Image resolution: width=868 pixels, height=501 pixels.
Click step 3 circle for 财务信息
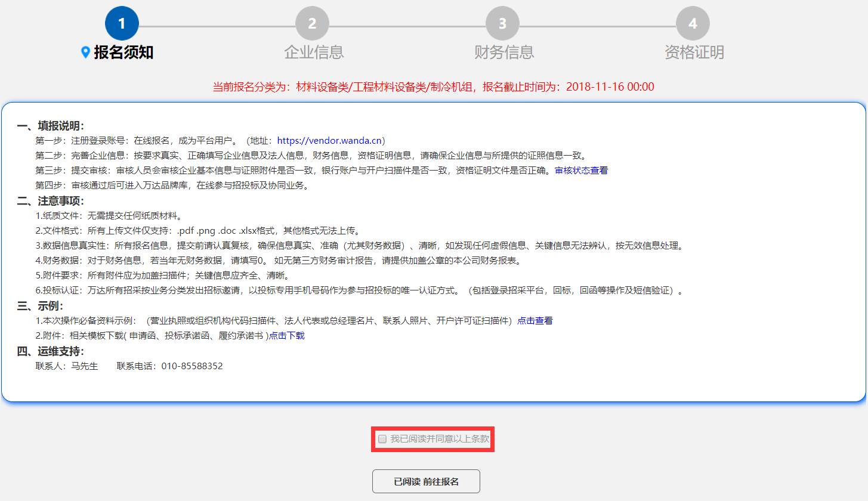(x=502, y=24)
